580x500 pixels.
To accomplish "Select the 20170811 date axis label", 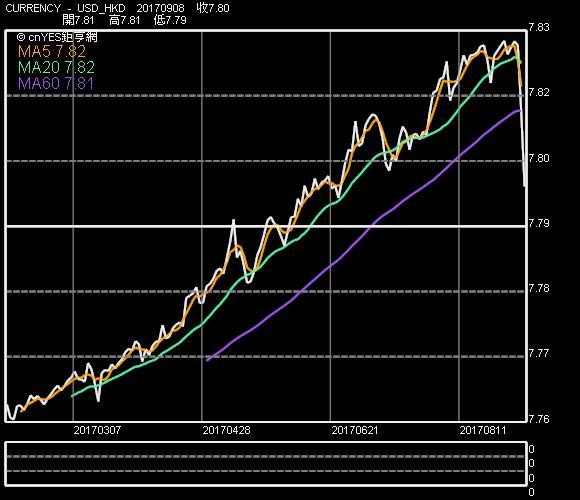I will click(483, 430).
